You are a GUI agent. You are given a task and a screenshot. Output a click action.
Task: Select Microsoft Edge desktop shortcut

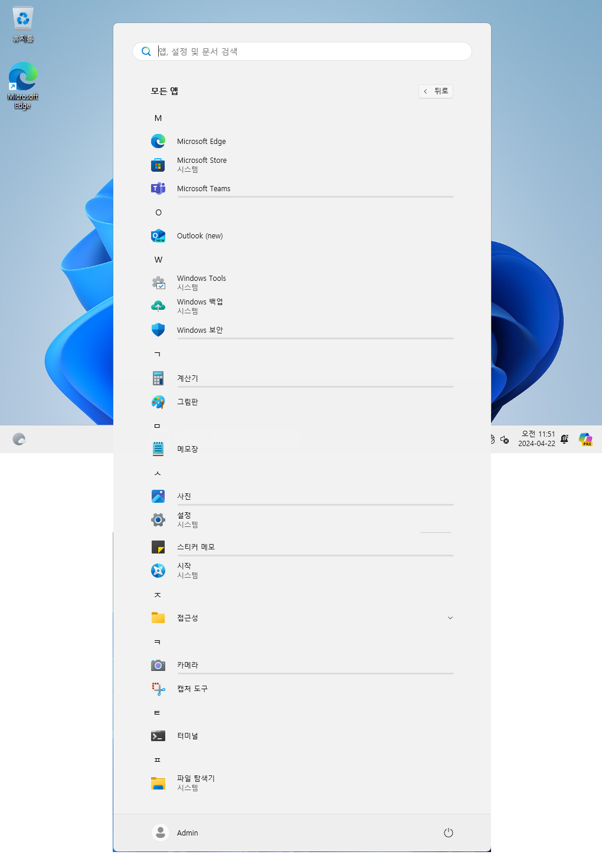click(23, 86)
